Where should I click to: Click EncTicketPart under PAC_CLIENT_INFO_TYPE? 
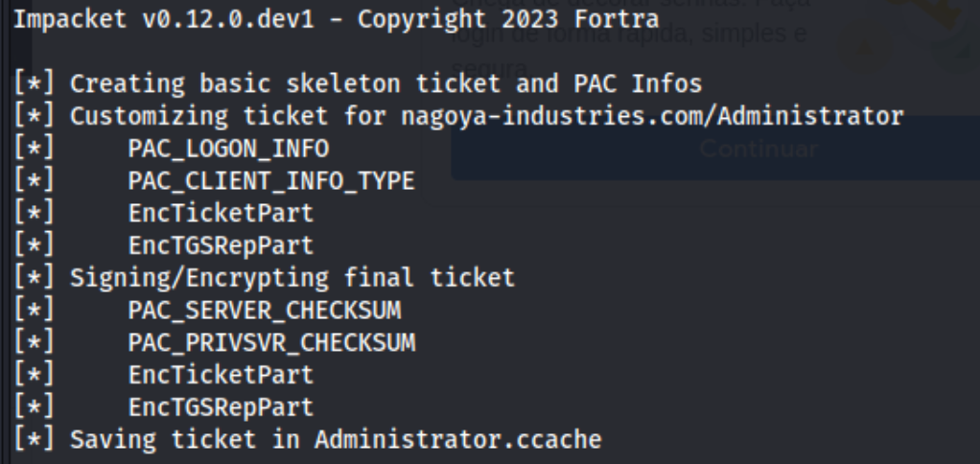[221, 214]
